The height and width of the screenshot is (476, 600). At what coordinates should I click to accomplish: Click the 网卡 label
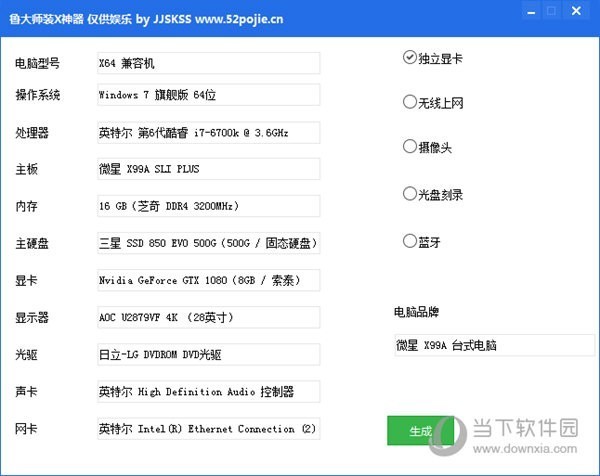(26, 429)
